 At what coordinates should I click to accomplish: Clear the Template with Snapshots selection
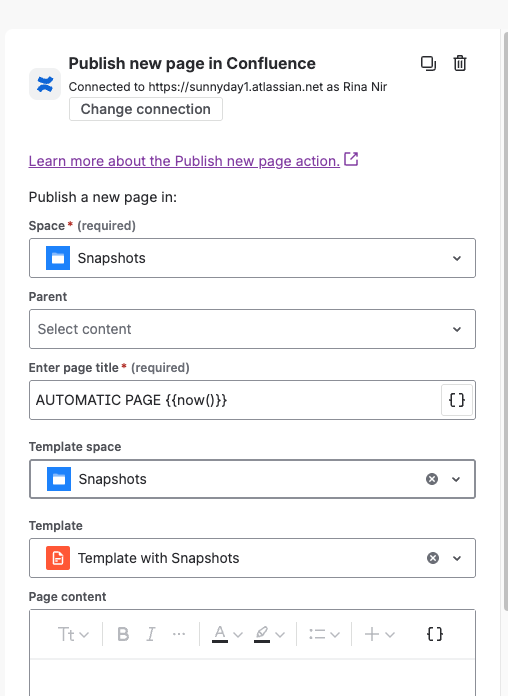[x=433, y=558]
